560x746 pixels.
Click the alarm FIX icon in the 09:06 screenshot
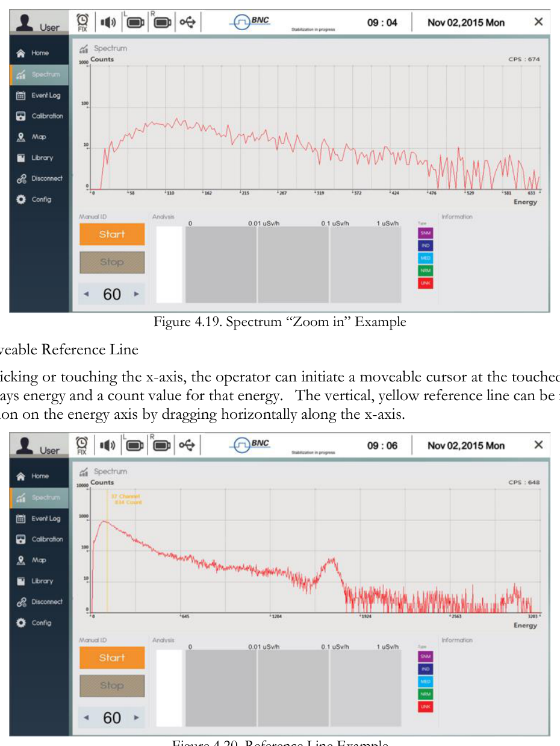82,446
